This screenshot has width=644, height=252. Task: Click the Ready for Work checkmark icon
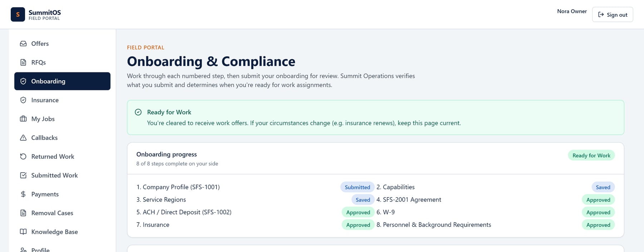138,112
